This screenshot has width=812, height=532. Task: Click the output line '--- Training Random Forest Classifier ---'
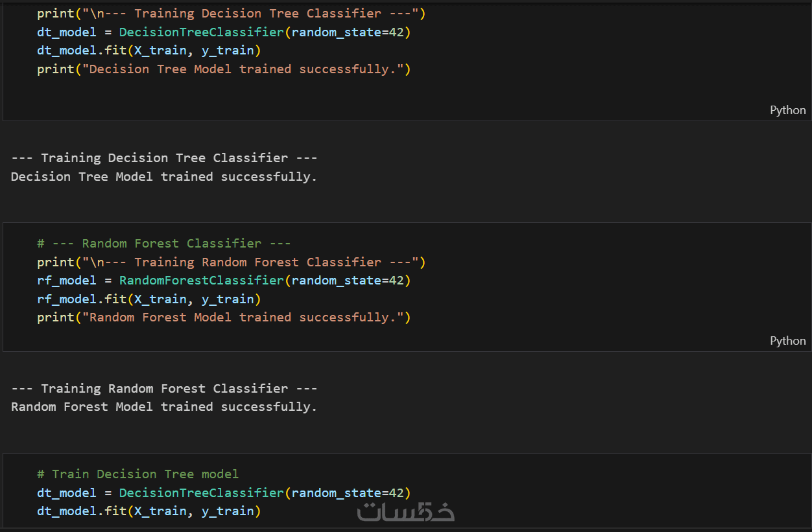point(164,389)
